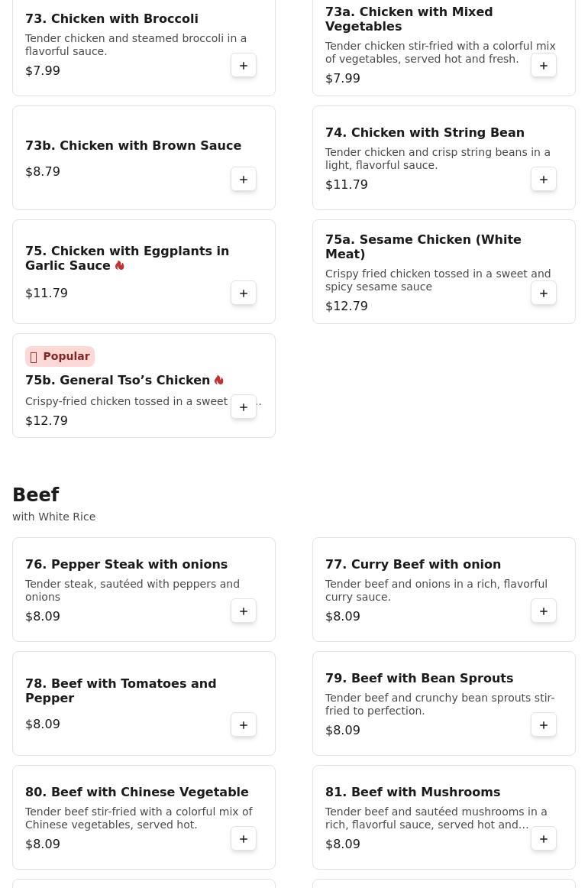Add Beef with Chinese Vegetable item
The image size is (588, 888).
244,839
